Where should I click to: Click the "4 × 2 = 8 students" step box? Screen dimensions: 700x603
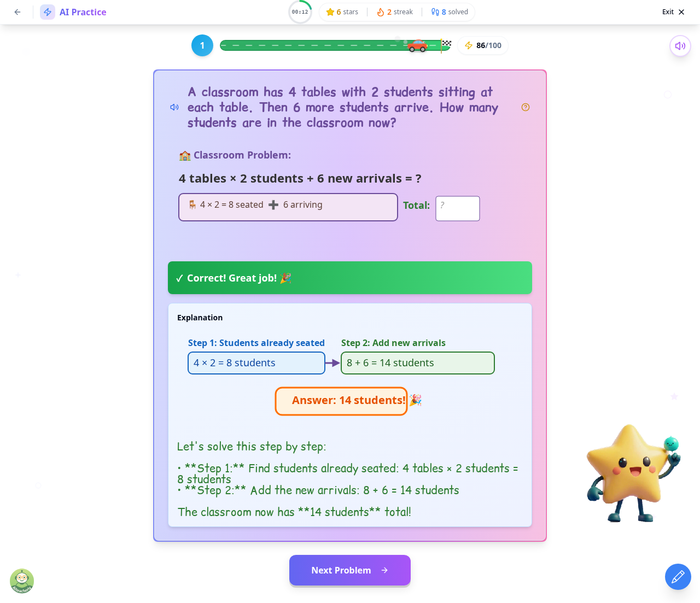(x=256, y=363)
